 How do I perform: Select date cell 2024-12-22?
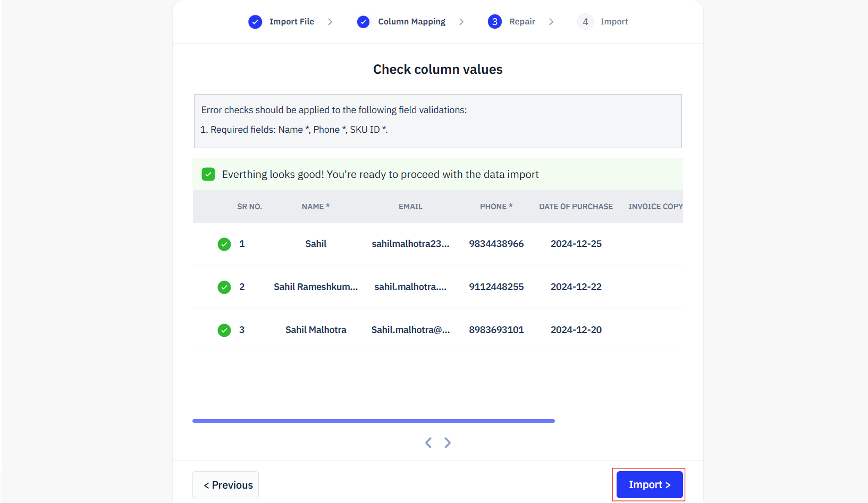(576, 287)
